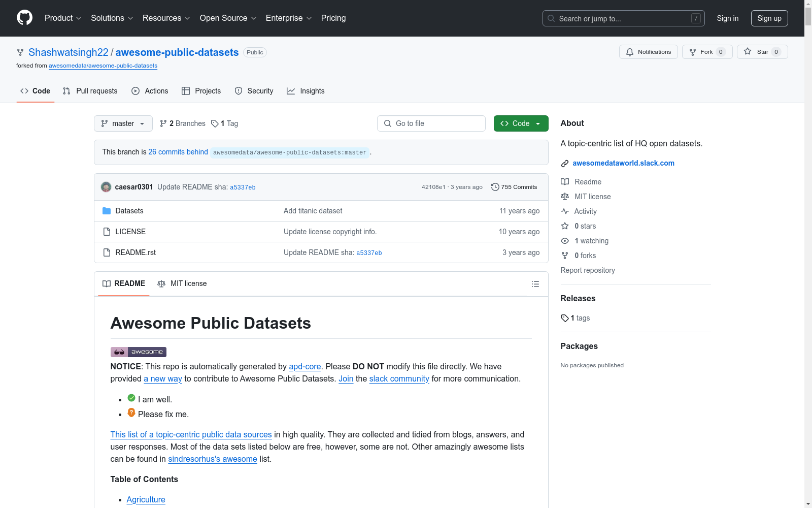Fork this repository

click(x=707, y=52)
